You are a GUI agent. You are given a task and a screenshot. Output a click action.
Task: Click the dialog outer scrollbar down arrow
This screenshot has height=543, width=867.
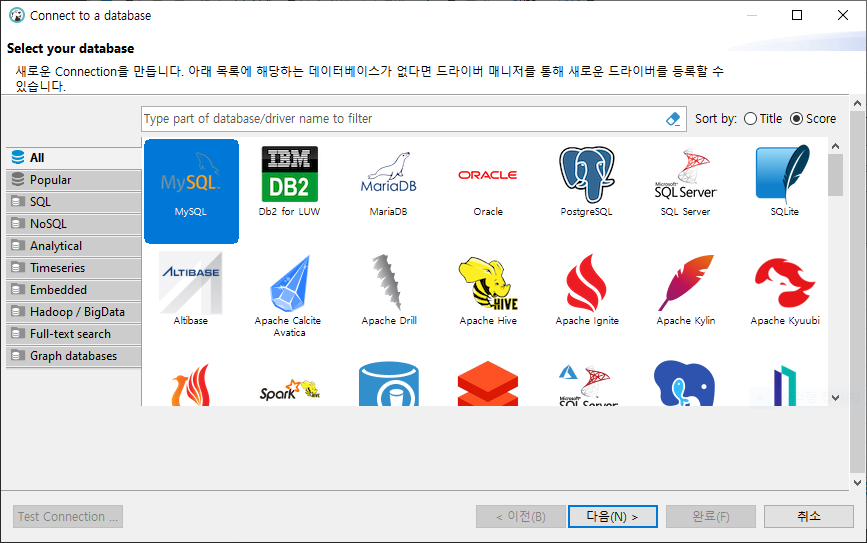coord(857,483)
